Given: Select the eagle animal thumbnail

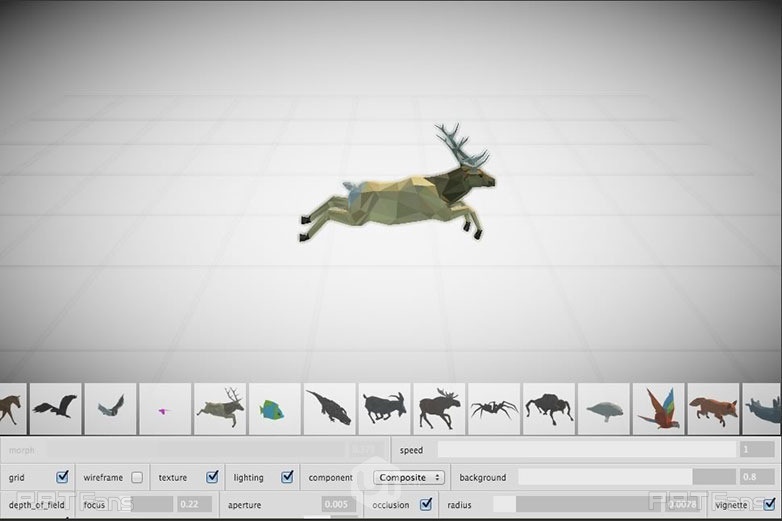Looking at the screenshot, I should (55, 408).
